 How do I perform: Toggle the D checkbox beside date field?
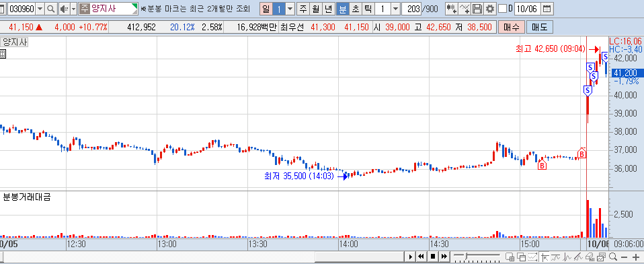[x=502, y=8]
